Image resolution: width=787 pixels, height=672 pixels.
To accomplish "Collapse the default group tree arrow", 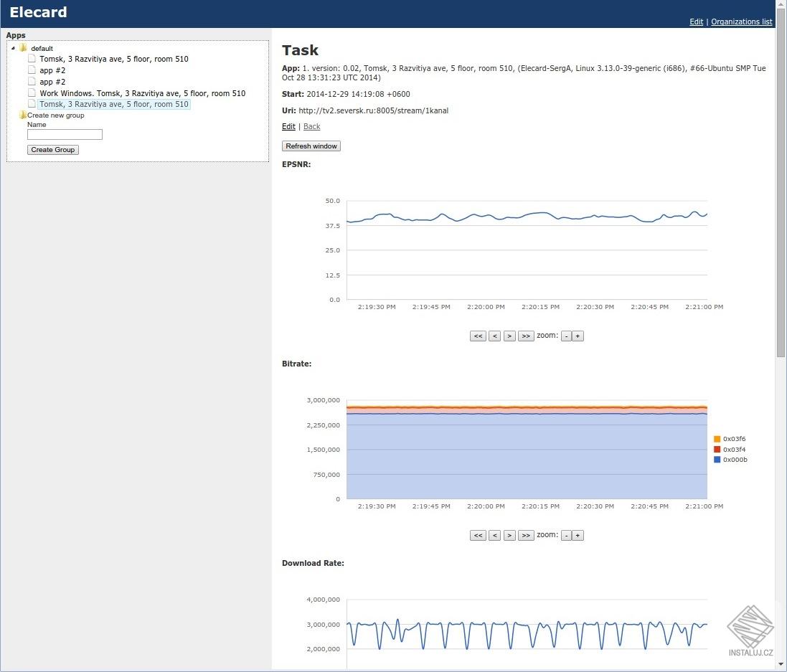I will 14,48.
